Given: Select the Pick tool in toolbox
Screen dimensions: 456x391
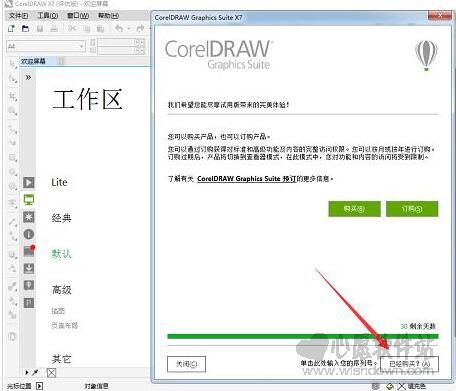Looking at the screenshot, I should pos(13,63).
